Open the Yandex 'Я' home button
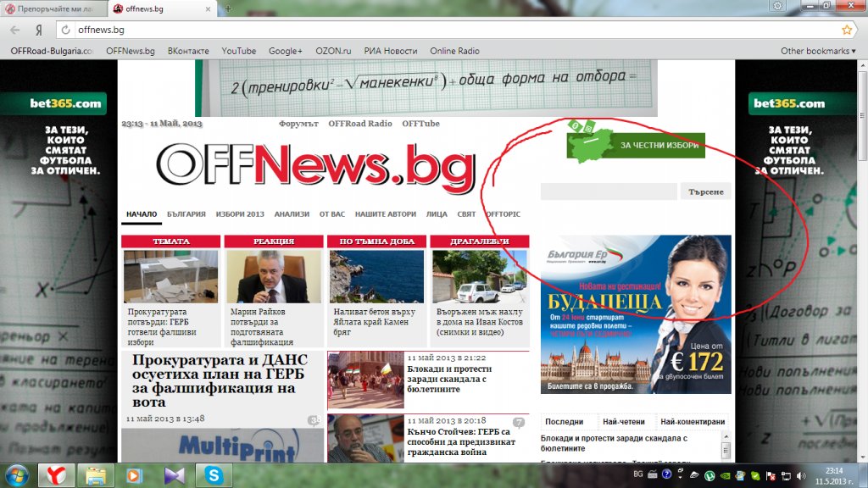This screenshot has width=868, height=488. coord(39,30)
